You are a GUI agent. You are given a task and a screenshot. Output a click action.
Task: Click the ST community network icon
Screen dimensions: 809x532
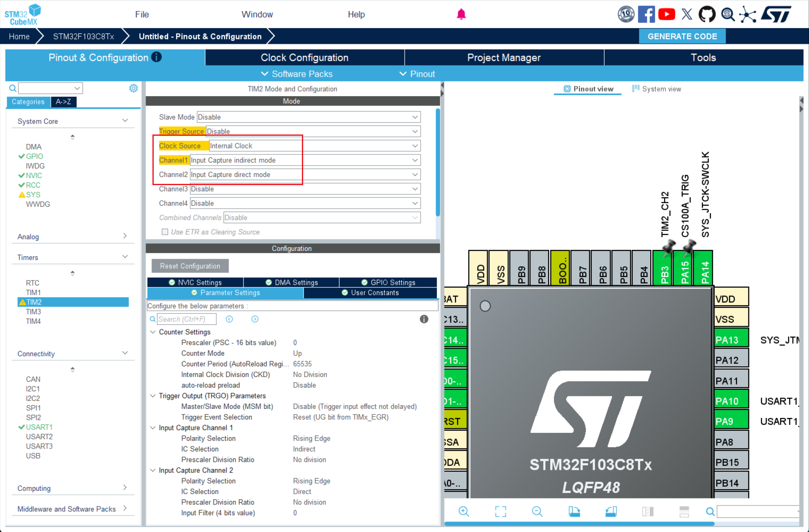747,14
